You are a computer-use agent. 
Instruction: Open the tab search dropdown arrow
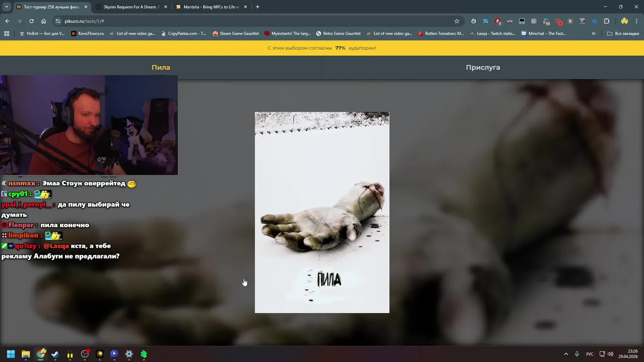[7, 7]
